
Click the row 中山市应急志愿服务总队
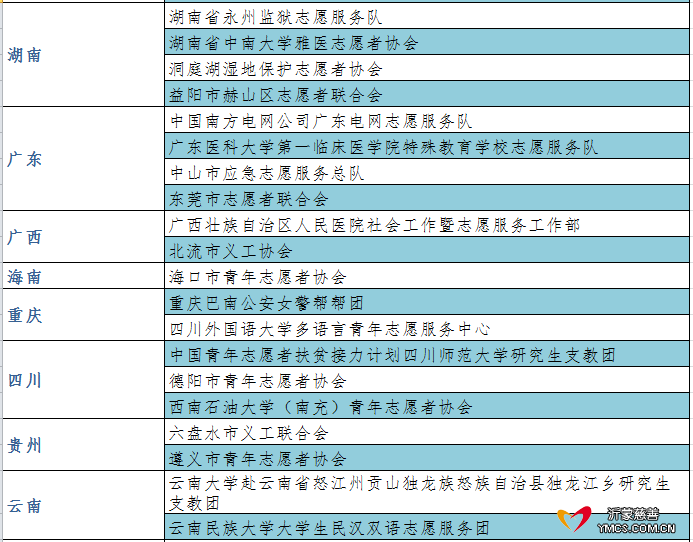(427, 172)
